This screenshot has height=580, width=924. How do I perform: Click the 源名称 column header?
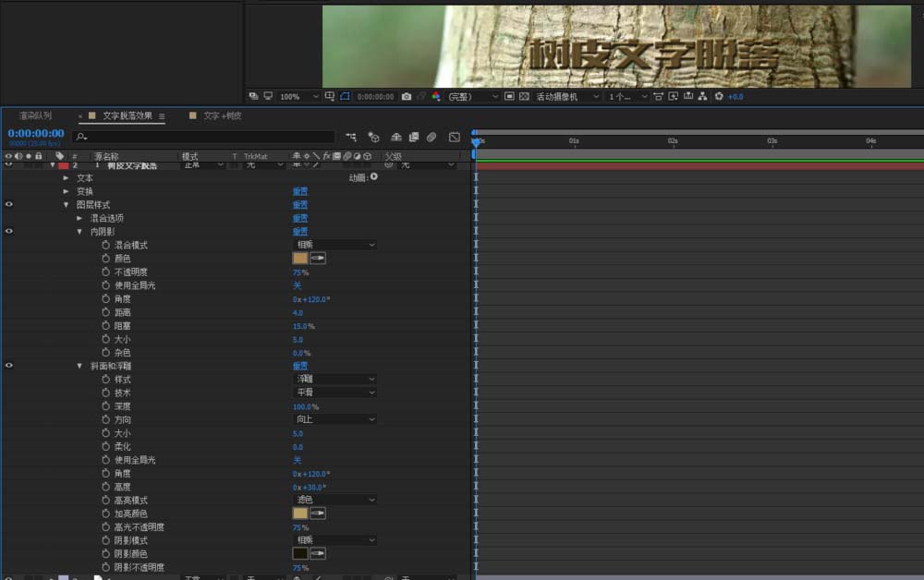106,157
